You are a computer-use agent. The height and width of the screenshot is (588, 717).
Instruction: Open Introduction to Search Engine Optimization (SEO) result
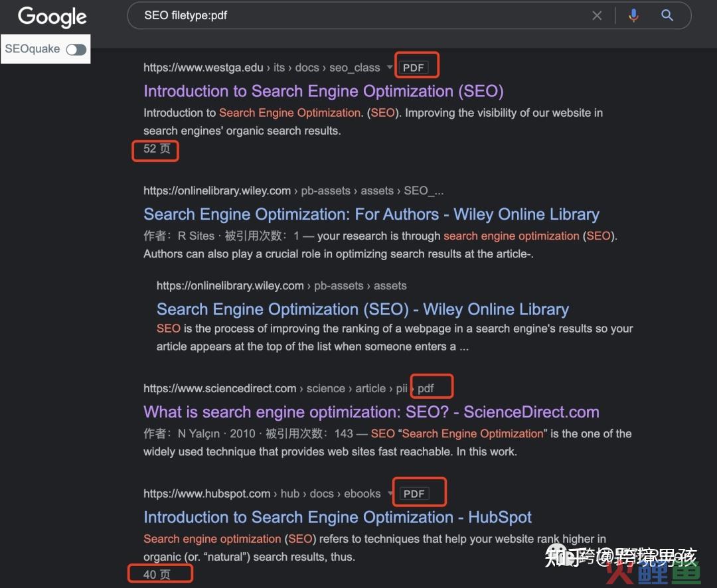[x=323, y=91]
